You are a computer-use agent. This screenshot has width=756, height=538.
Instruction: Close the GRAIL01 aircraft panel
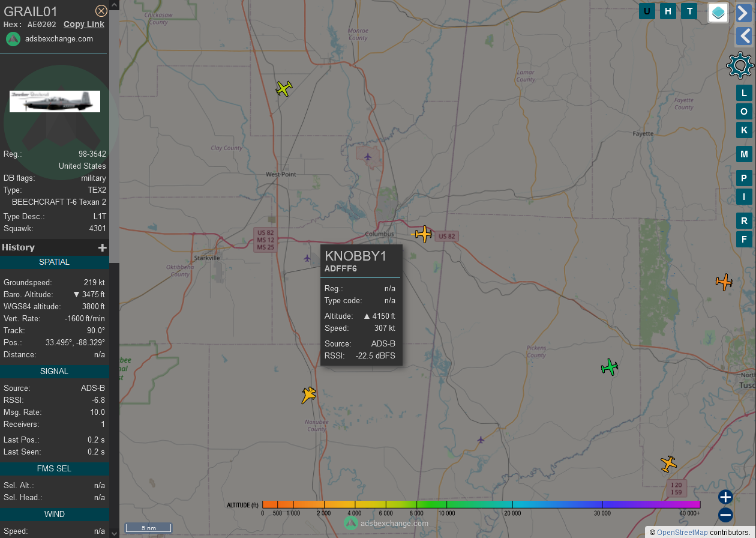click(101, 11)
